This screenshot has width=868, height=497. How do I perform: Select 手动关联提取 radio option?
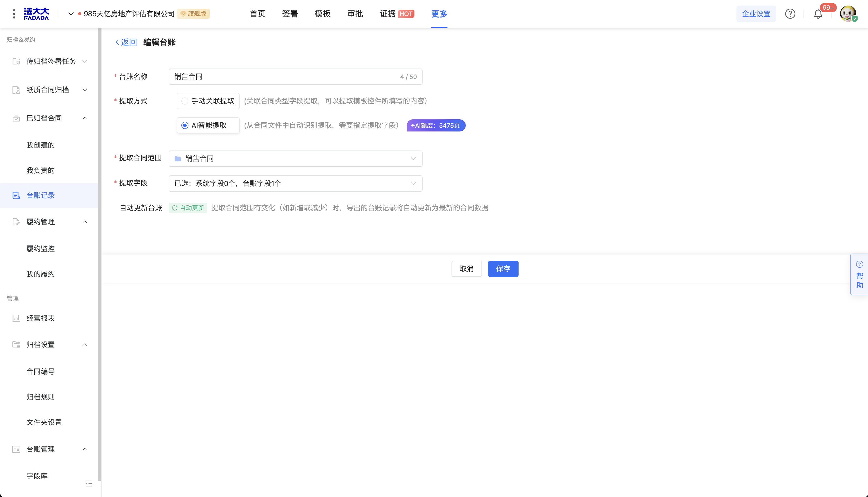click(185, 101)
